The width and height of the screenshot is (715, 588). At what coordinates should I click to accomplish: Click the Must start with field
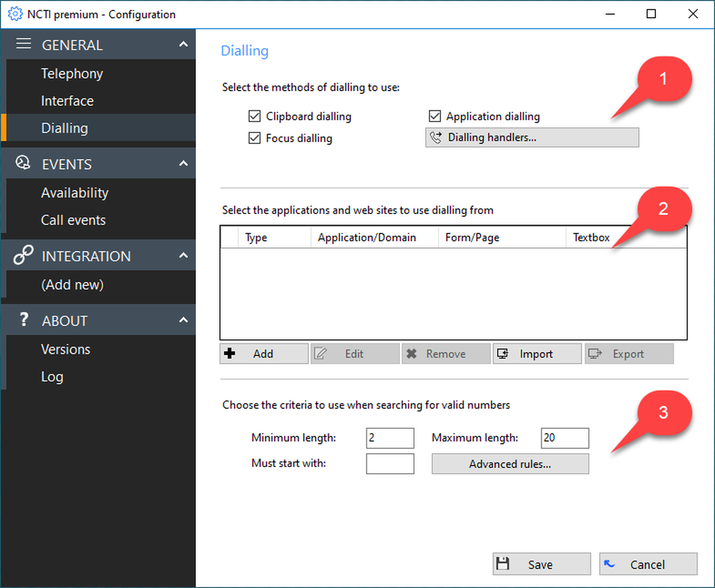point(390,464)
